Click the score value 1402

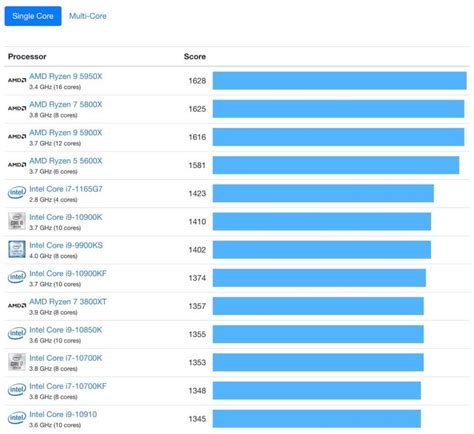[197, 250]
